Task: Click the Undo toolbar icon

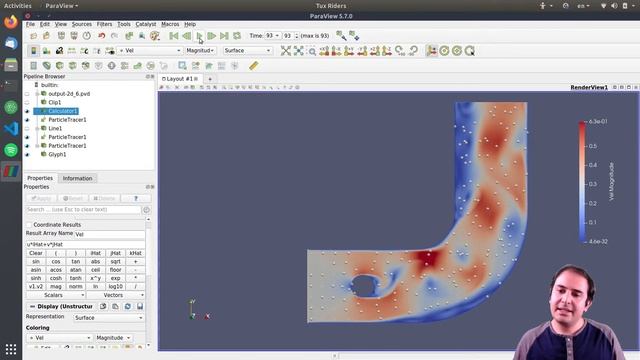Action: [x=101, y=36]
